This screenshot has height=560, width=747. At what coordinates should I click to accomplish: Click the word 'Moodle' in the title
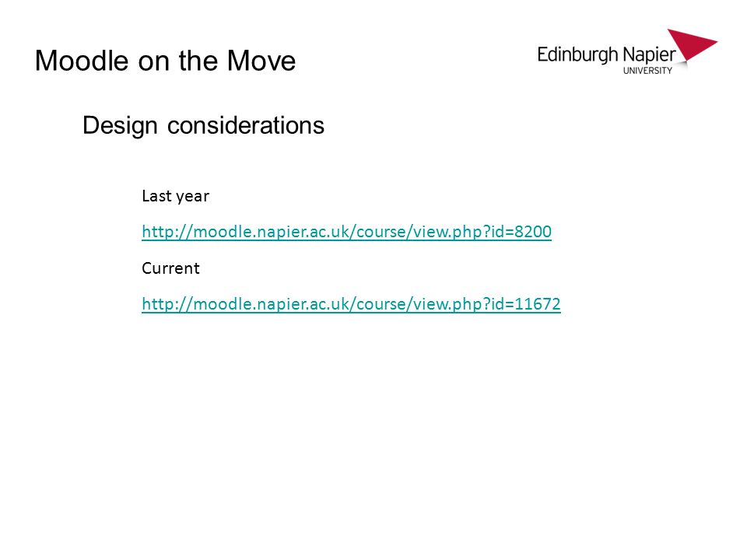[x=82, y=61]
